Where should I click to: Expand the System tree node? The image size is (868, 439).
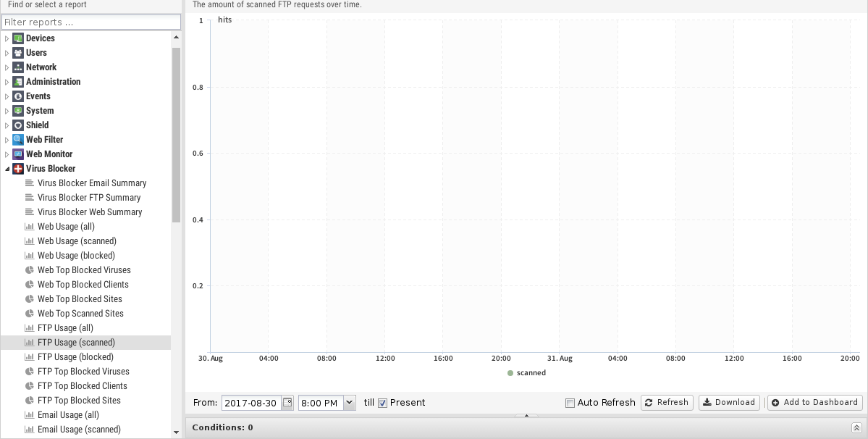coord(7,111)
